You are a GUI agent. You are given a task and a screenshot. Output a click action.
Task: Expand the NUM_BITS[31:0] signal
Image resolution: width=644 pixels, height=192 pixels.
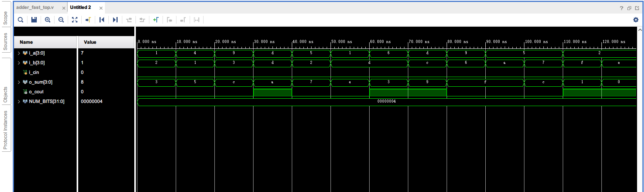tap(19, 101)
